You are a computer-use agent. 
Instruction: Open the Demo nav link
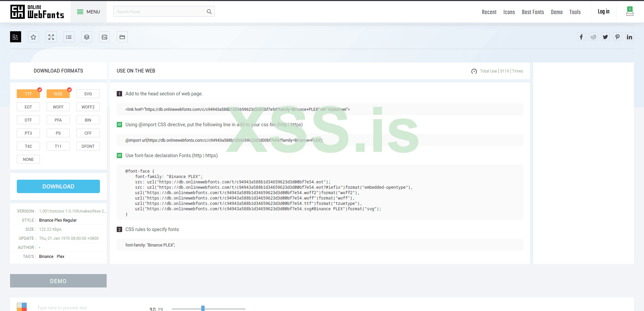[x=556, y=12]
